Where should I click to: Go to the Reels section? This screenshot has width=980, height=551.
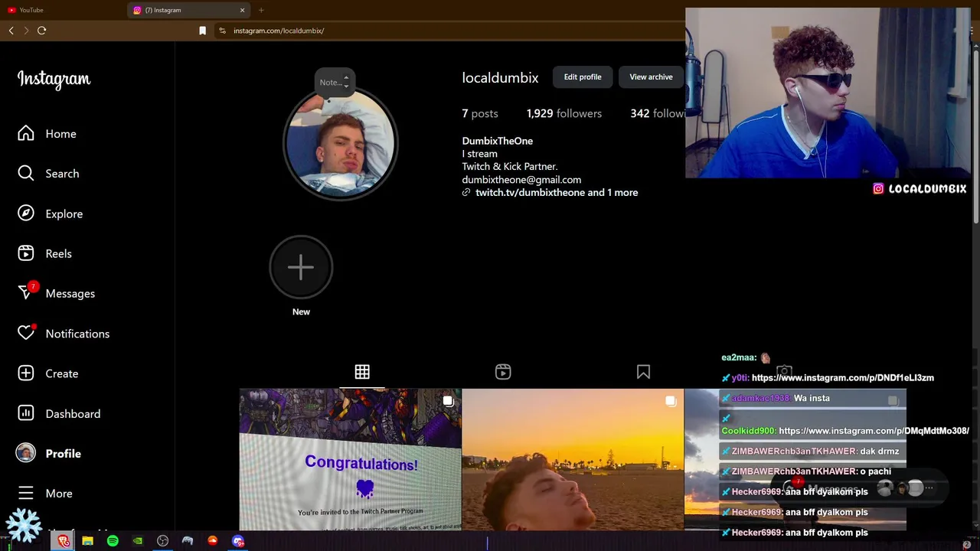pyautogui.click(x=45, y=253)
